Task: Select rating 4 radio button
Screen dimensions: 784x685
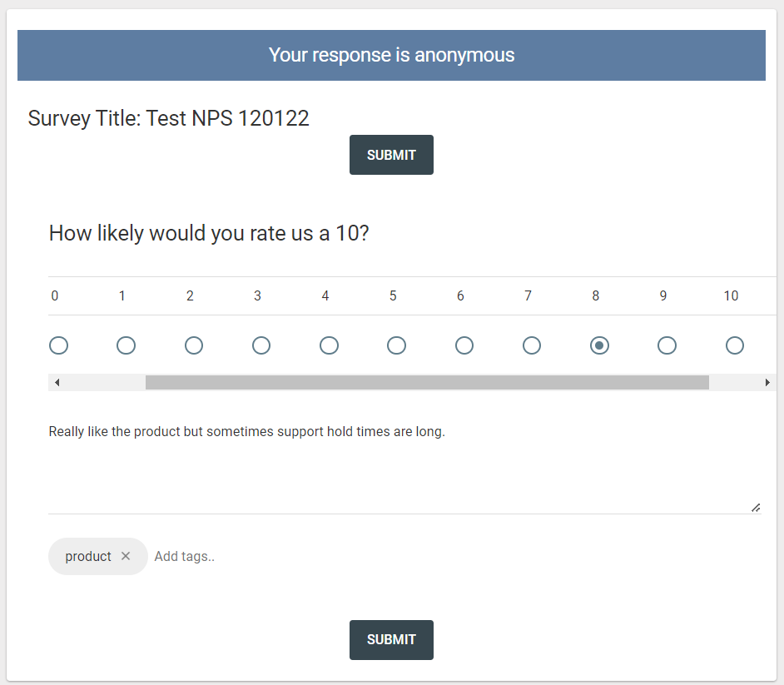Action: [329, 345]
